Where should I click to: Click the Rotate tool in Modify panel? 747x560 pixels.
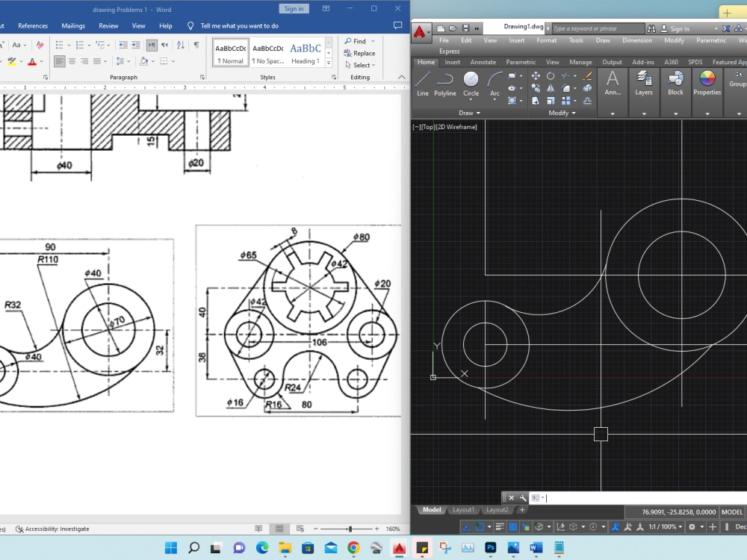[551, 75]
